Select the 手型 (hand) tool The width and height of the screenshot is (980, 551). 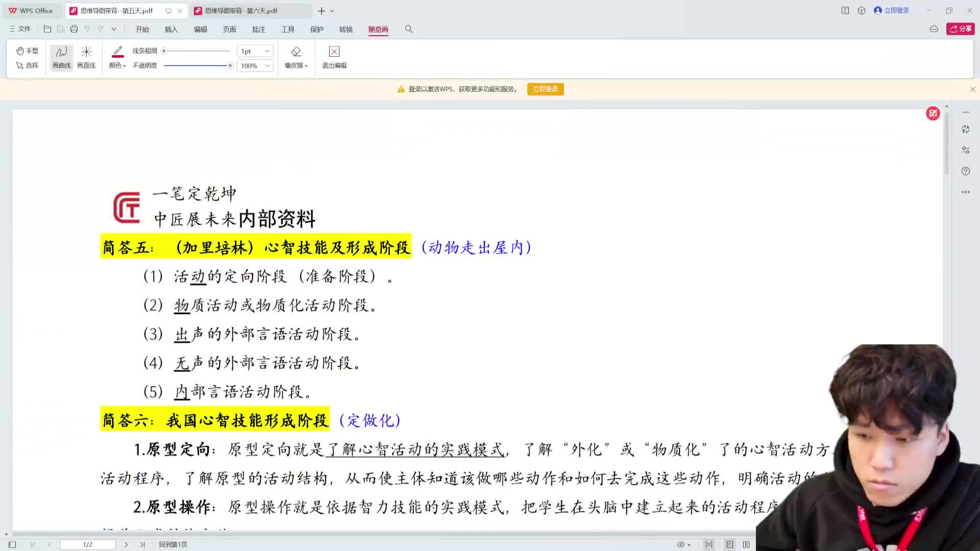[x=28, y=51]
